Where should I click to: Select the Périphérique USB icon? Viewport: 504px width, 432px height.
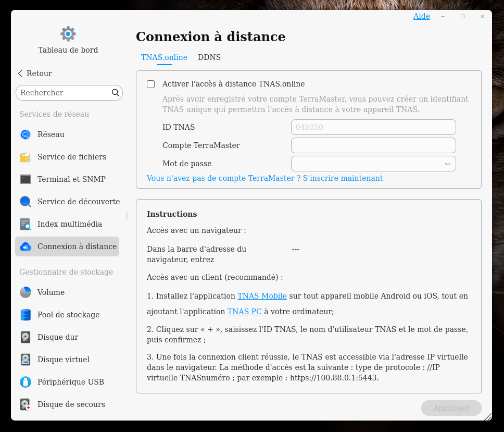(26, 382)
